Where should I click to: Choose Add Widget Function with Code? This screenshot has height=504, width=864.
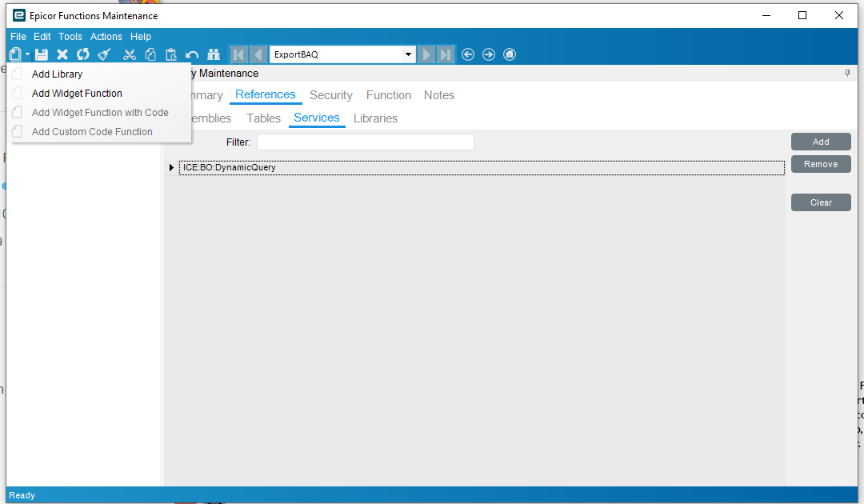click(x=100, y=112)
